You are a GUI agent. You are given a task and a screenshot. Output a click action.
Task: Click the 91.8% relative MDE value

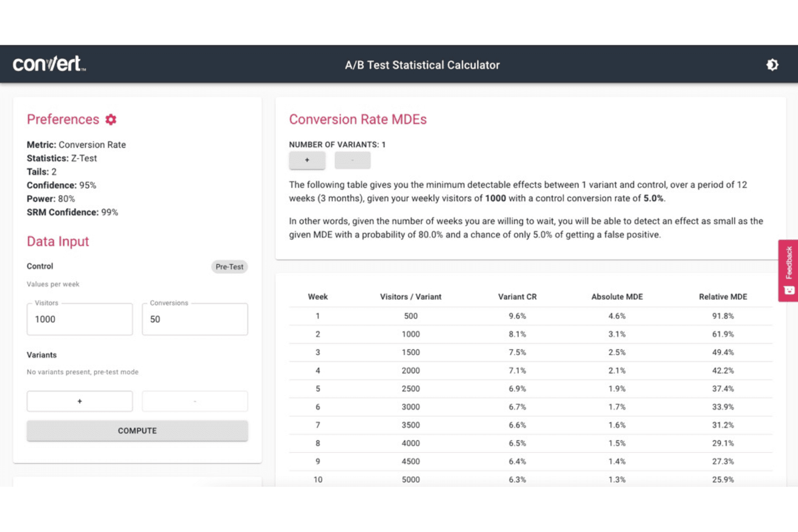point(723,316)
